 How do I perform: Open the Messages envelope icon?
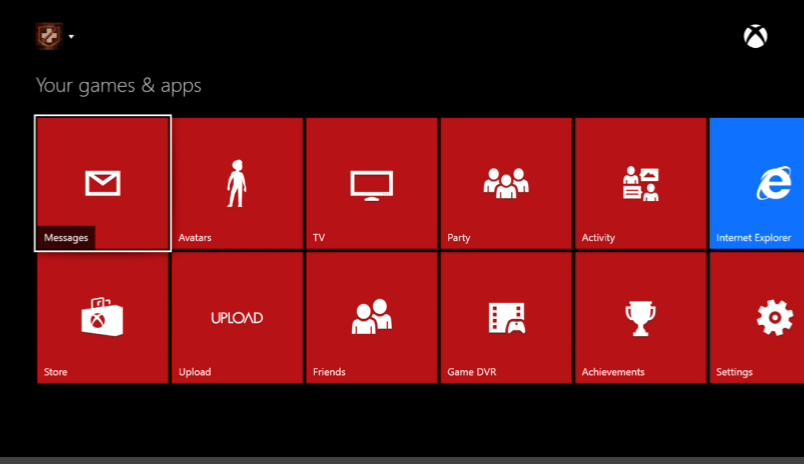click(x=102, y=183)
